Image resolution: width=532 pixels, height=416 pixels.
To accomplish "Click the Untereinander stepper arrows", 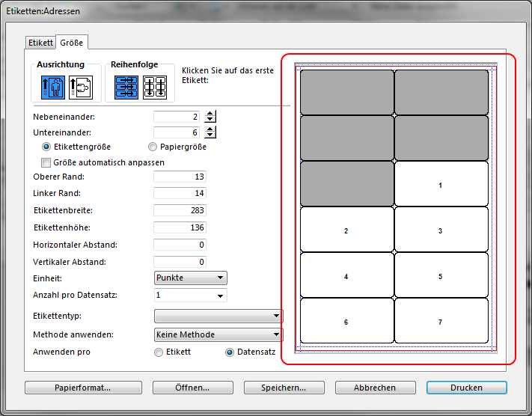I will point(210,132).
